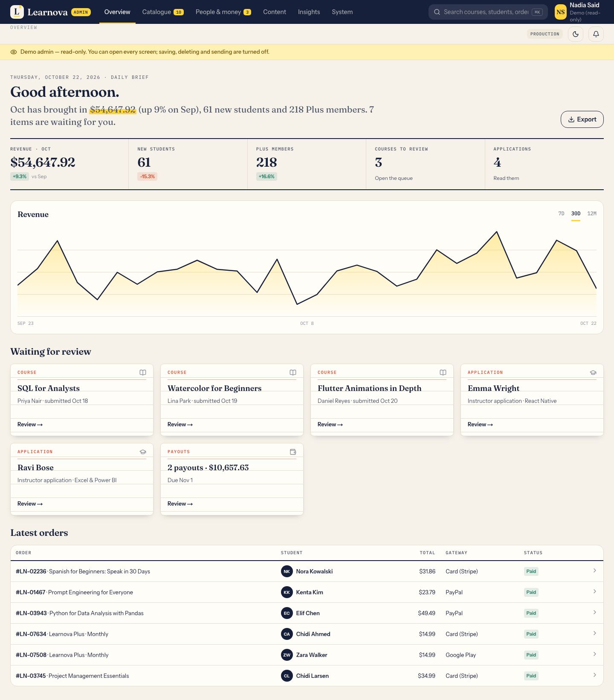Image resolution: width=614 pixels, height=700 pixels.
Task: Switch revenue chart to 7D
Action: [561, 214]
